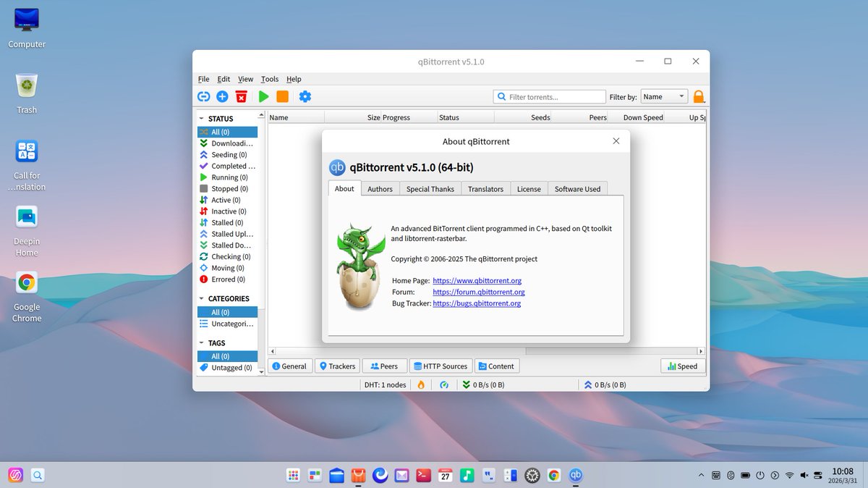
Task: Click the orange Stop torrent toolbar icon
Action: pyautogui.click(x=283, y=96)
